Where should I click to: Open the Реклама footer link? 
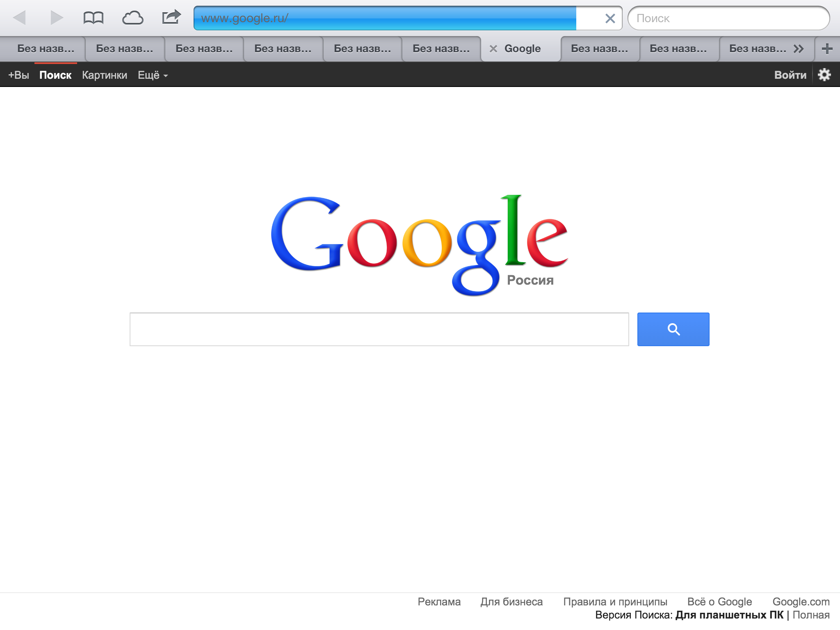pos(439,602)
